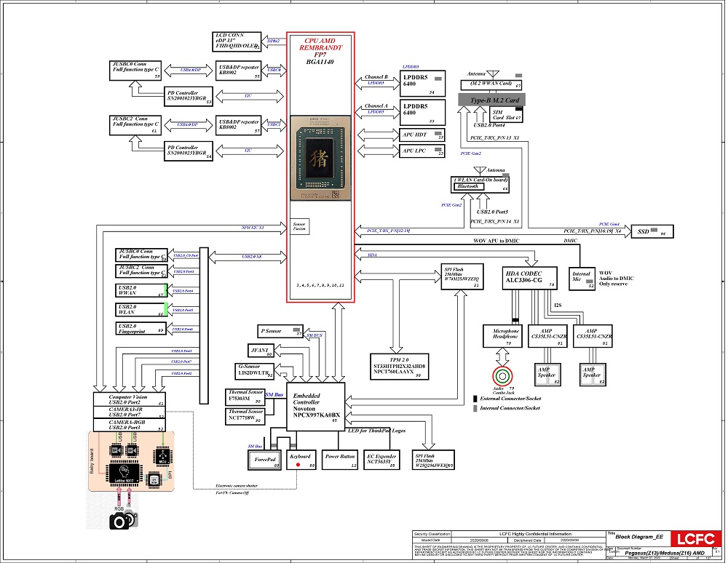Click the WOV APU to DMIC label

496,241
